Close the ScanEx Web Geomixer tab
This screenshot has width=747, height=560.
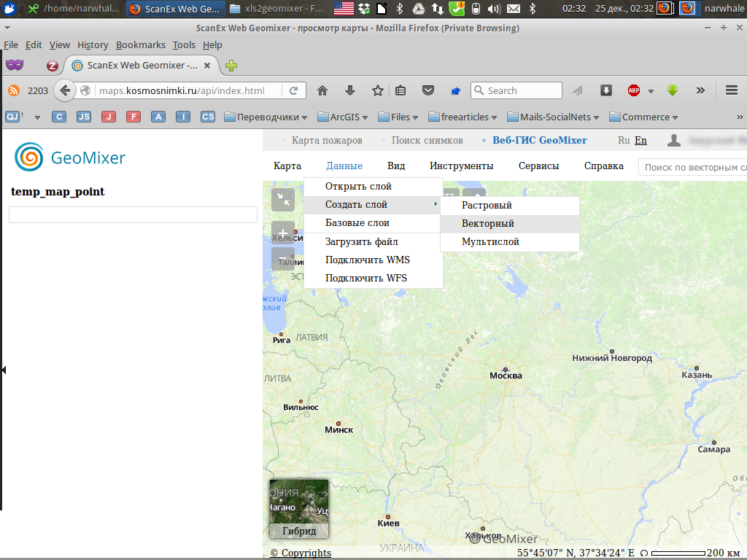click(x=207, y=65)
